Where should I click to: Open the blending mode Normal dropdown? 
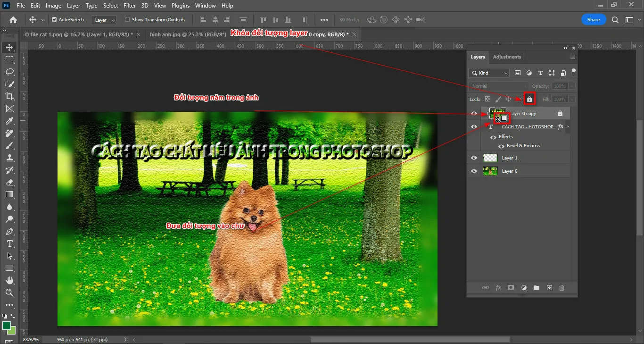pyautogui.click(x=499, y=85)
